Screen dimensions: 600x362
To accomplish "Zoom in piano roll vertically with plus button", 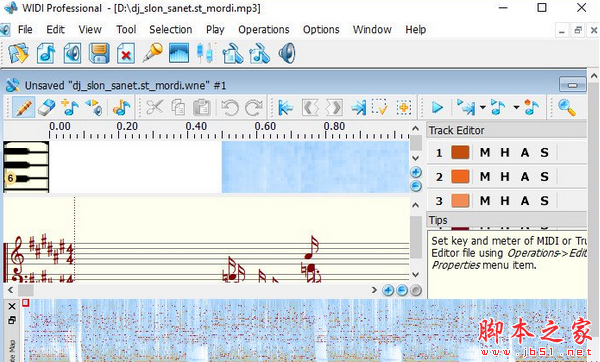I will pos(416,172).
